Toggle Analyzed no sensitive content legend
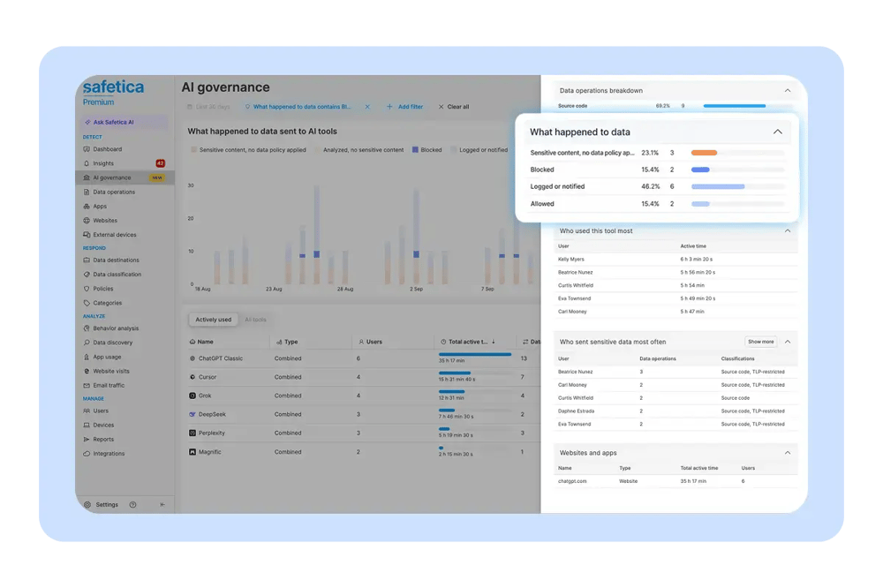This screenshot has width=883, height=588. point(359,150)
